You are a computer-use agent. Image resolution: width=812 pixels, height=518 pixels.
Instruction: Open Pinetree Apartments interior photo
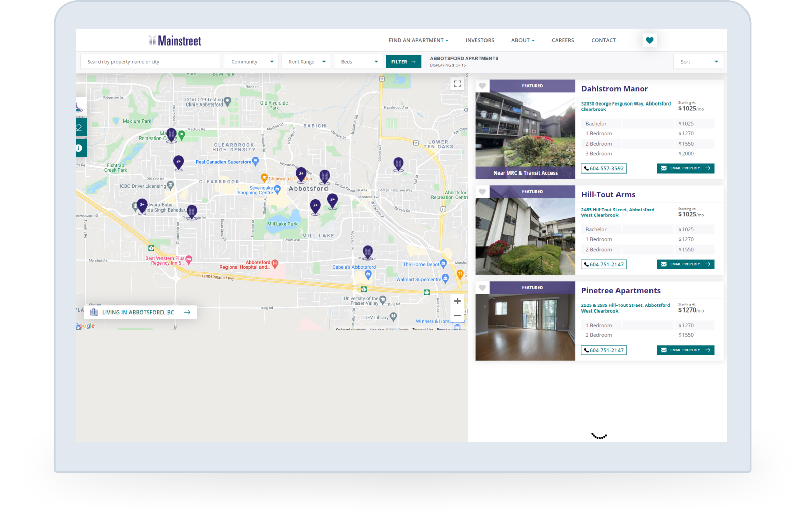pos(525,321)
